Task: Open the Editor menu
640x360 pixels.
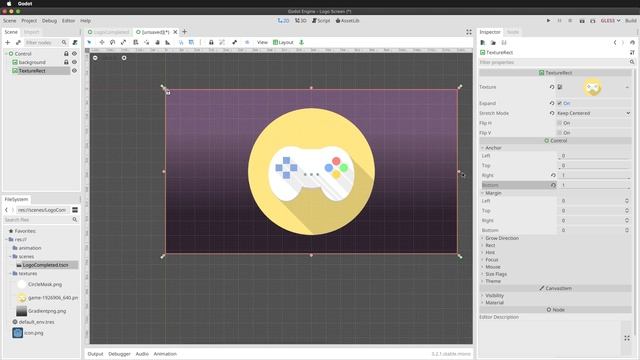Action: pyautogui.click(x=69, y=20)
